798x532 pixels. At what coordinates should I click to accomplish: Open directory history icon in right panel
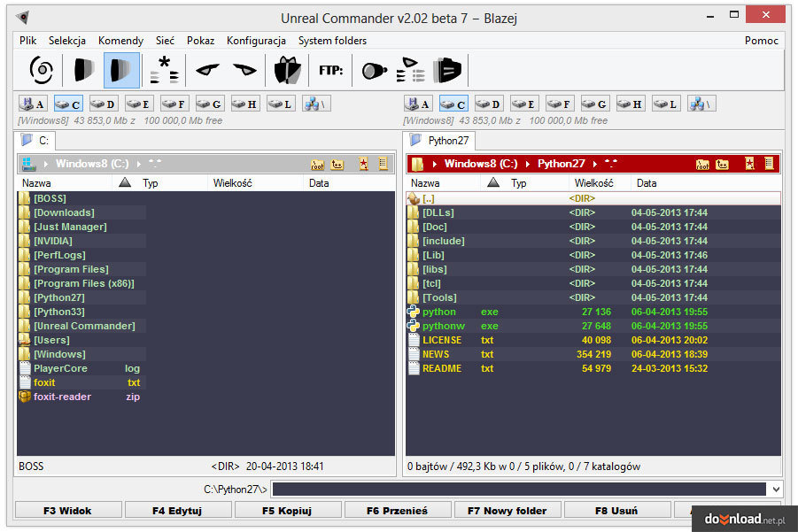tap(769, 164)
